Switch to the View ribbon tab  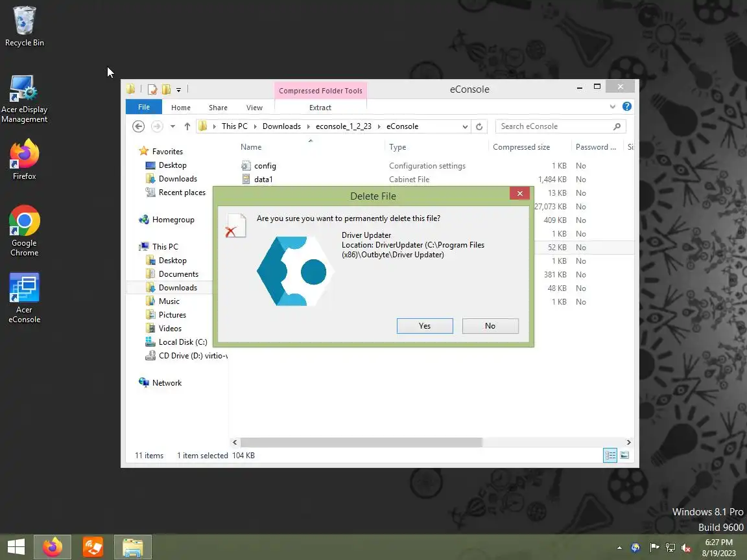click(x=254, y=108)
